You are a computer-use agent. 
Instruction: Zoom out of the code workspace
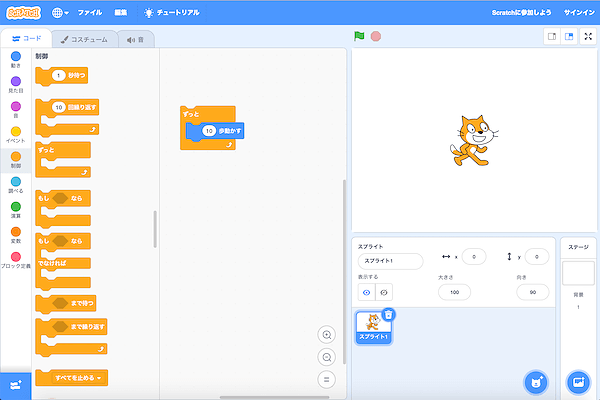[326, 357]
